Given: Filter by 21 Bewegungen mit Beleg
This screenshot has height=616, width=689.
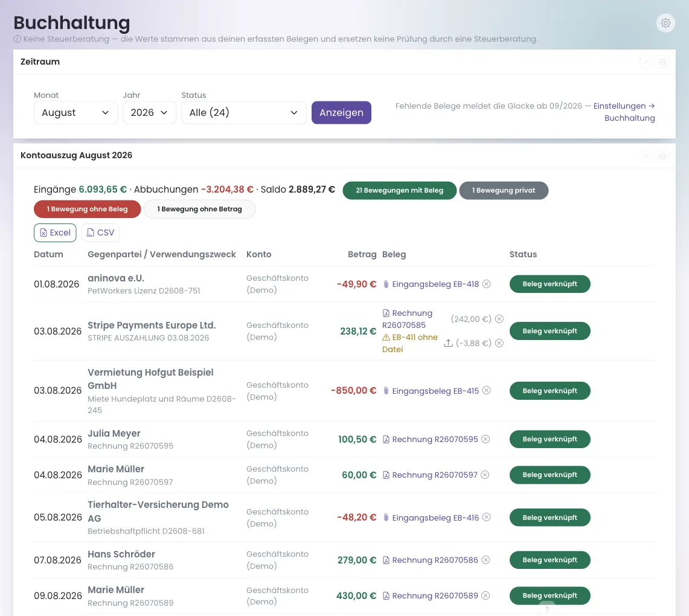Looking at the screenshot, I should 399,190.
